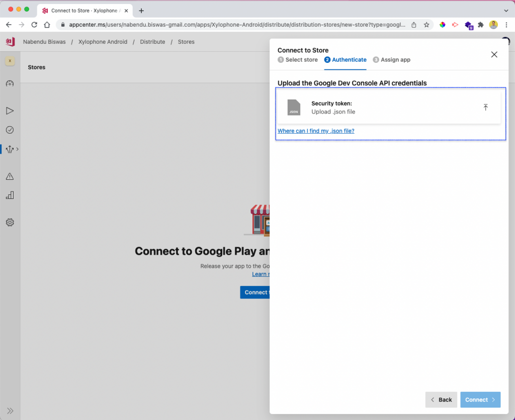Click the 'Upload the Google Dev Console API credentials' heading
Image resolution: width=515 pixels, height=420 pixels.
352,83
